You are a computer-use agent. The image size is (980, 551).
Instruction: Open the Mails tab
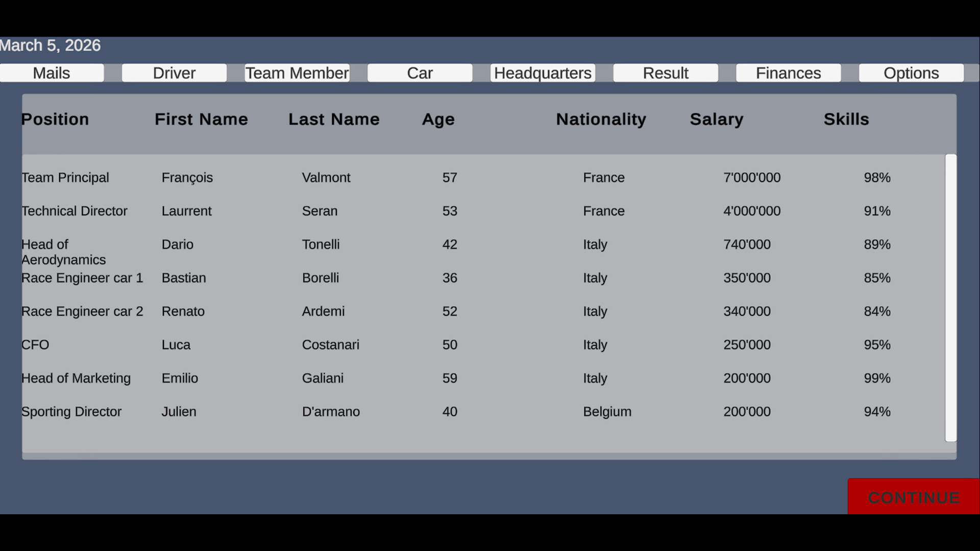click(x=52, y=72)
